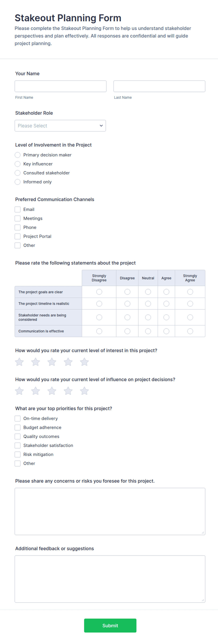218x644 pixels.
Task: Click into the concerns or risks textarea
Action: [x=110, y=511]
